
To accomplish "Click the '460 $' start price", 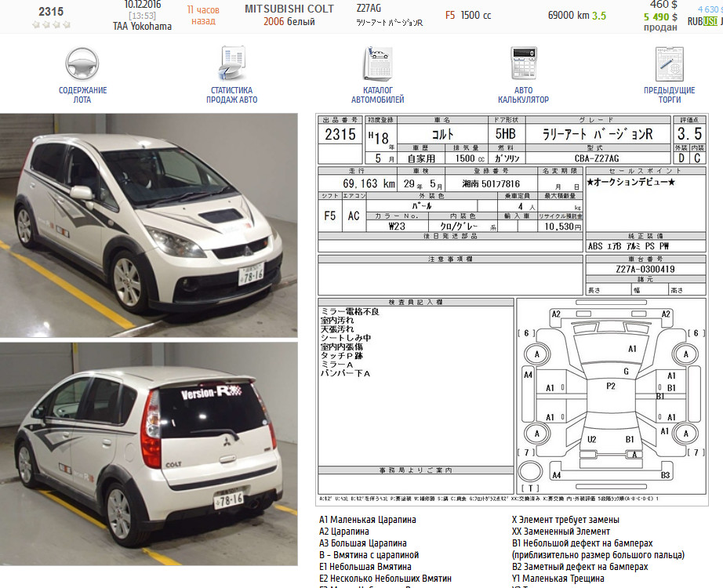I will 663,5.
